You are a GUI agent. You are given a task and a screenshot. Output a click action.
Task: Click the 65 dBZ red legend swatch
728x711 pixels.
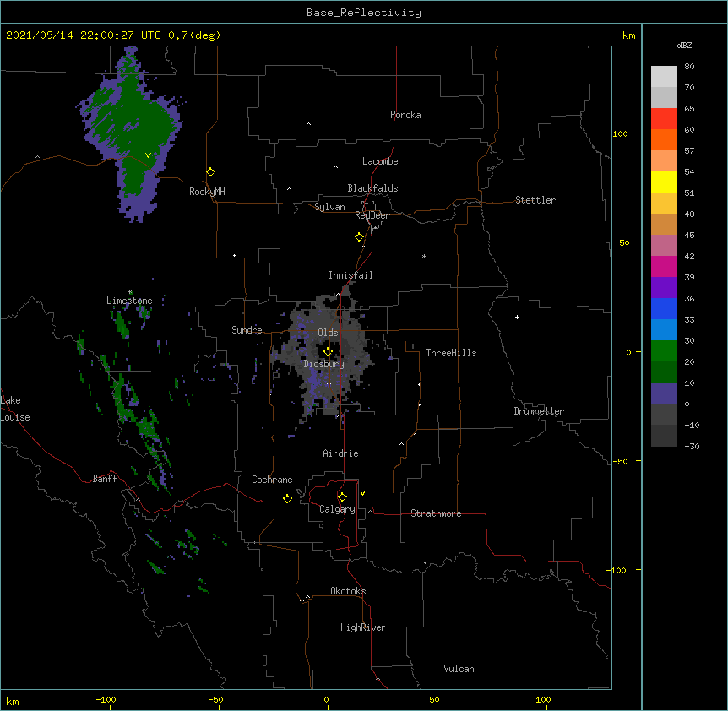point(664,119)
